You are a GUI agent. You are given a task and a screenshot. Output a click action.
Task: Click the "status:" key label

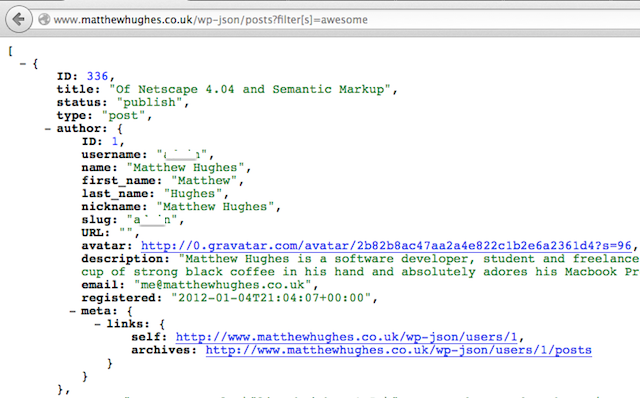click(82, 102)
